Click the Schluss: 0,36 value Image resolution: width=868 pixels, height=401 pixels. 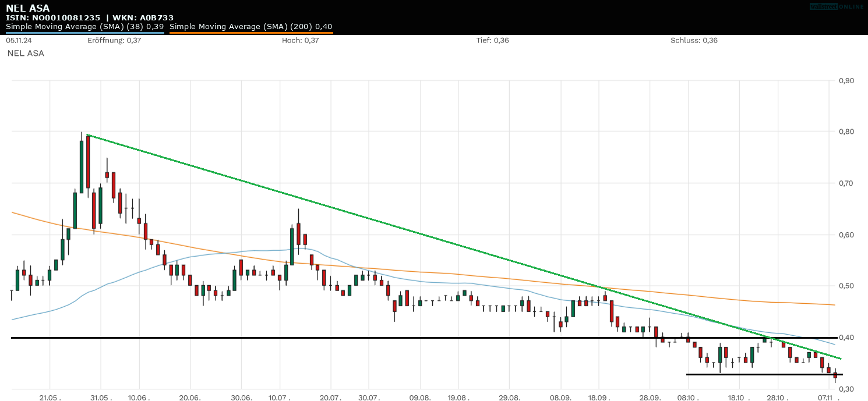pos(694,40)
